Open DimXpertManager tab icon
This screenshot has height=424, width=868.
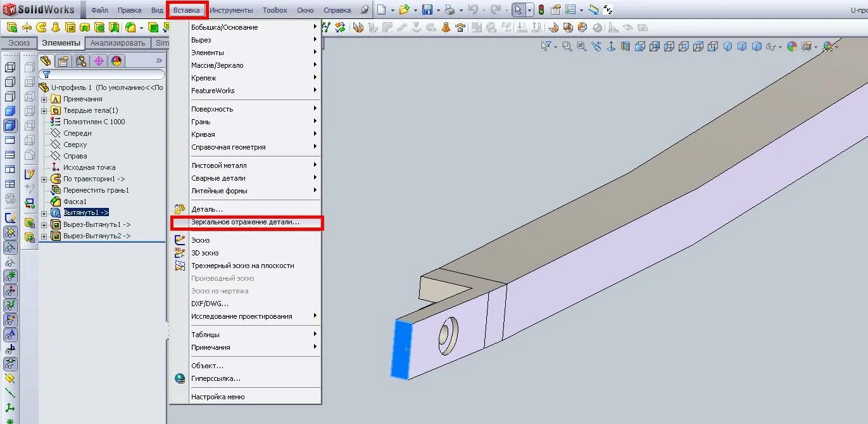98,61
